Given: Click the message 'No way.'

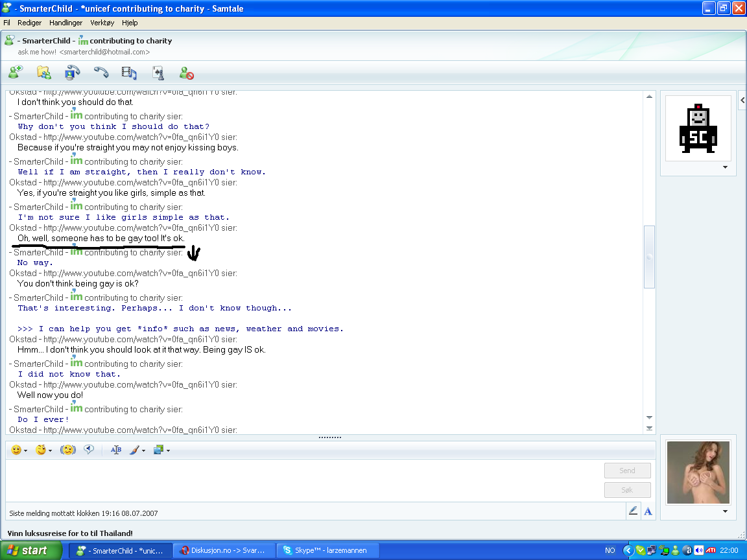Looking at the screenshot, I should point(35,263).
